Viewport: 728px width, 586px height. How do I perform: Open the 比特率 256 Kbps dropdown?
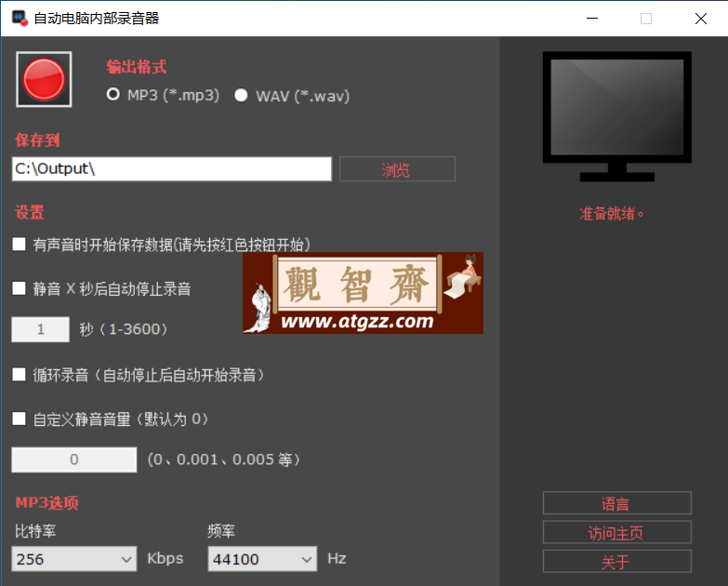73,559
